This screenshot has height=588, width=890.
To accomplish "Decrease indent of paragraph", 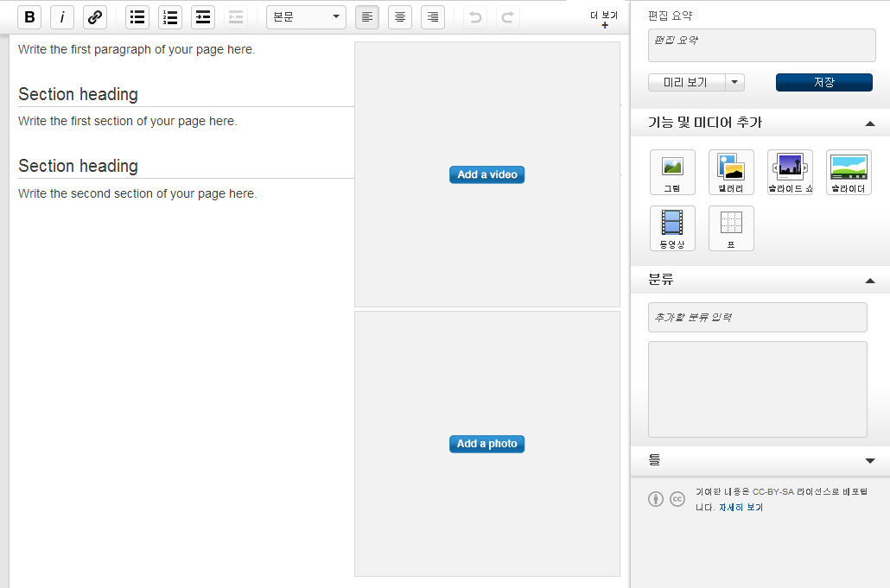I will [x=236, y=17].
